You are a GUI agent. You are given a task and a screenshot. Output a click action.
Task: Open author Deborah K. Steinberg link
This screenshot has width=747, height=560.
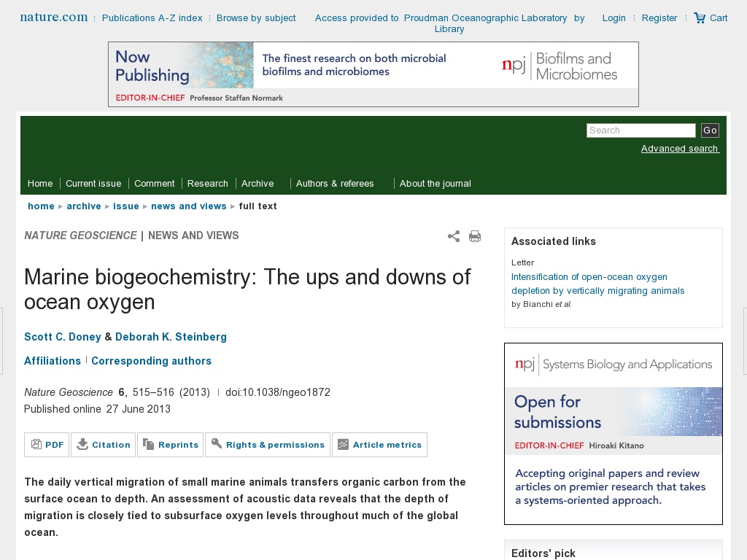click(x=171, y=337)
